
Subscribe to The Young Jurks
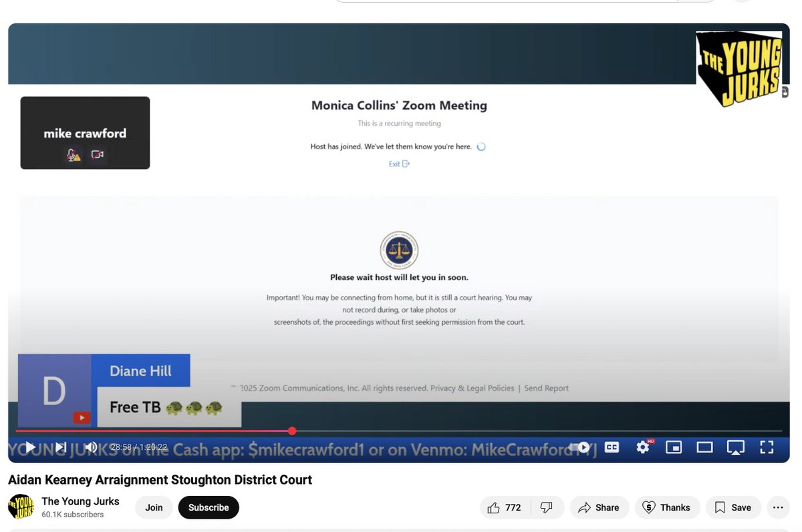[209, 507]
